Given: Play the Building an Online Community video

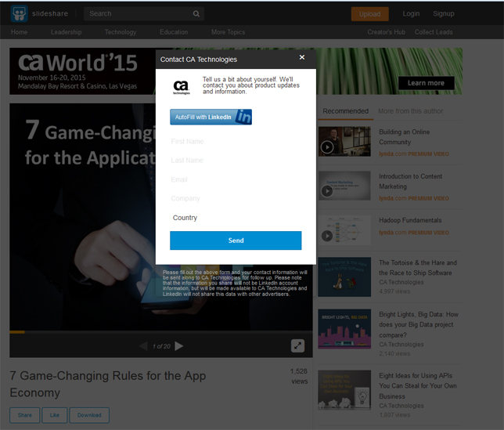Looking at the screenshot, I should tap(327, 147).
